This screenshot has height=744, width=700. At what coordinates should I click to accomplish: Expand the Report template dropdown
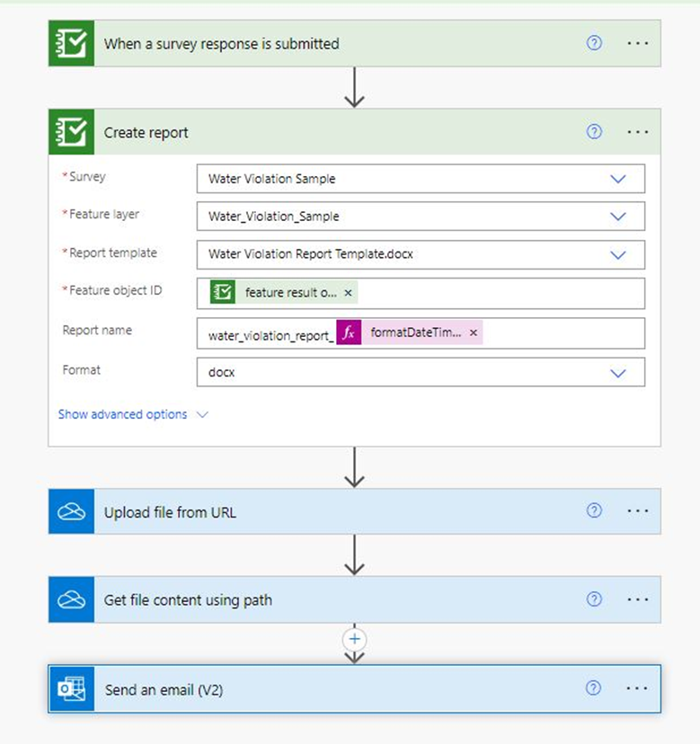point(618,254)
